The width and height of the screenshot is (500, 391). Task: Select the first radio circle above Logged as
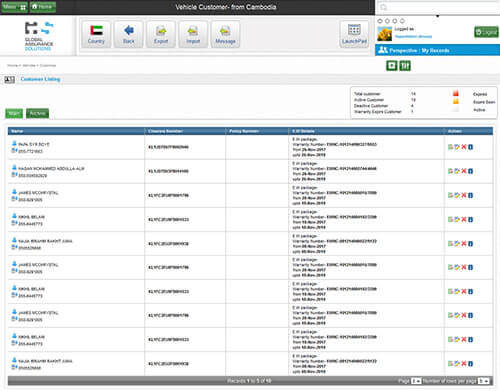tap(380, 21)
